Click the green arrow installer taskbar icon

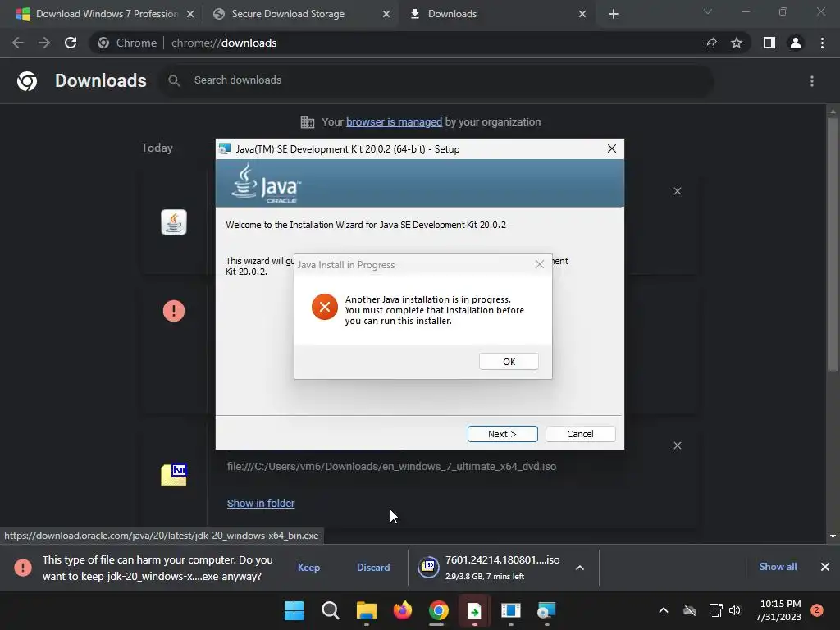click(474, 610)
